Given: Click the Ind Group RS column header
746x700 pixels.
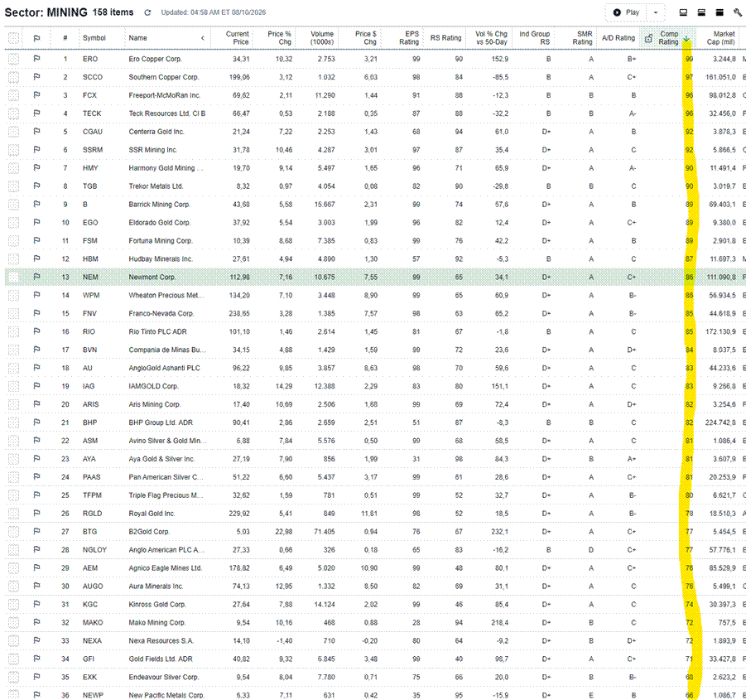Looking at the screenshot, I should point(534,38).
